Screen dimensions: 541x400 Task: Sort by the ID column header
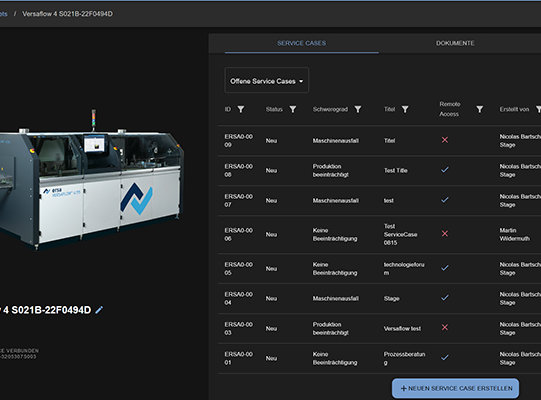coord(228,109)
